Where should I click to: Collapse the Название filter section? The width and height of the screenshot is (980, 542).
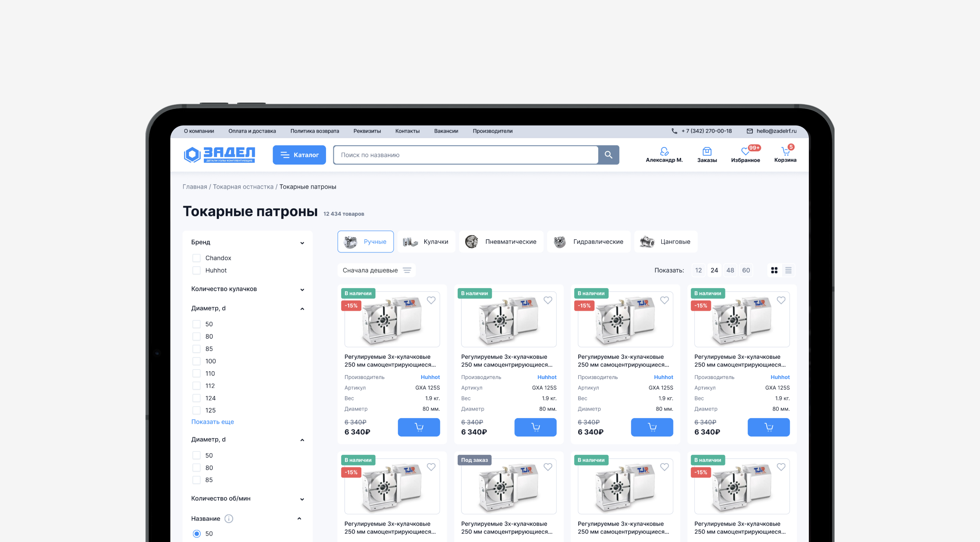pyautogui.click(x=299, y=519)
